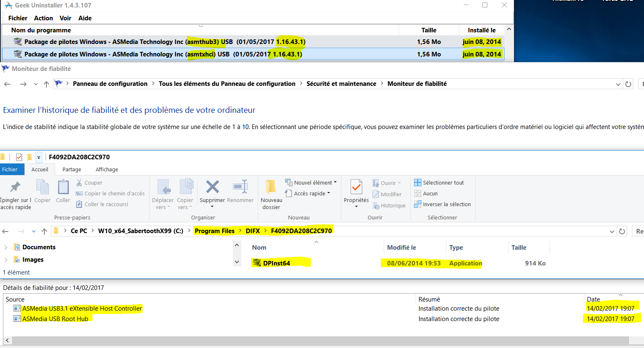Image resolution: width=644 pixels, height=348 pixels.
Task: Refresh the Moniteur de fiabilité page
Action: click(x=628, y=84)
